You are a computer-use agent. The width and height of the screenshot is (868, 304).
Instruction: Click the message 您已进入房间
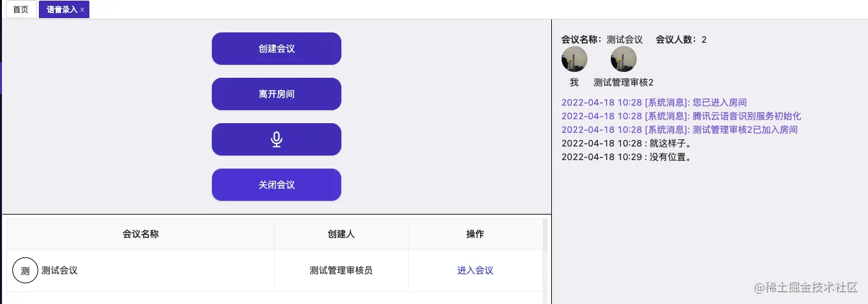(654, 102)
